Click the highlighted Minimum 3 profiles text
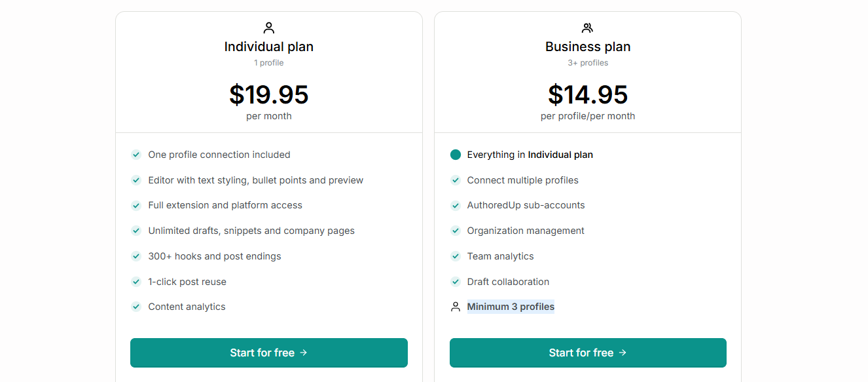The image size is (868, 382). [511, 307]
